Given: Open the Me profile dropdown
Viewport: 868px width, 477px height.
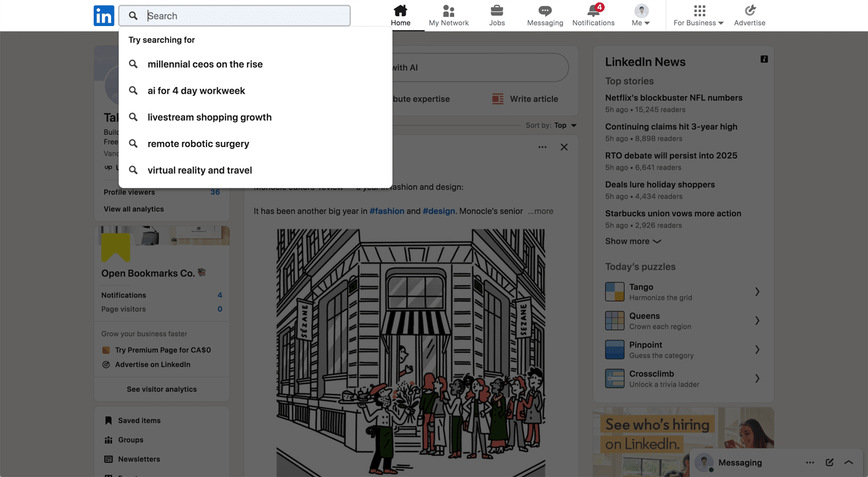Looking at the screenshot, I should point(641,16).
